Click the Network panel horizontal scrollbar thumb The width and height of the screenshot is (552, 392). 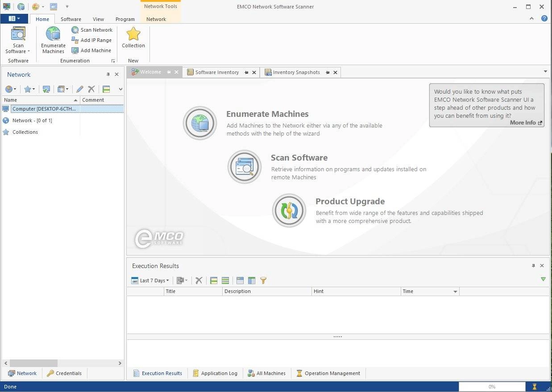pyautogui.click(x=33, y=363)
